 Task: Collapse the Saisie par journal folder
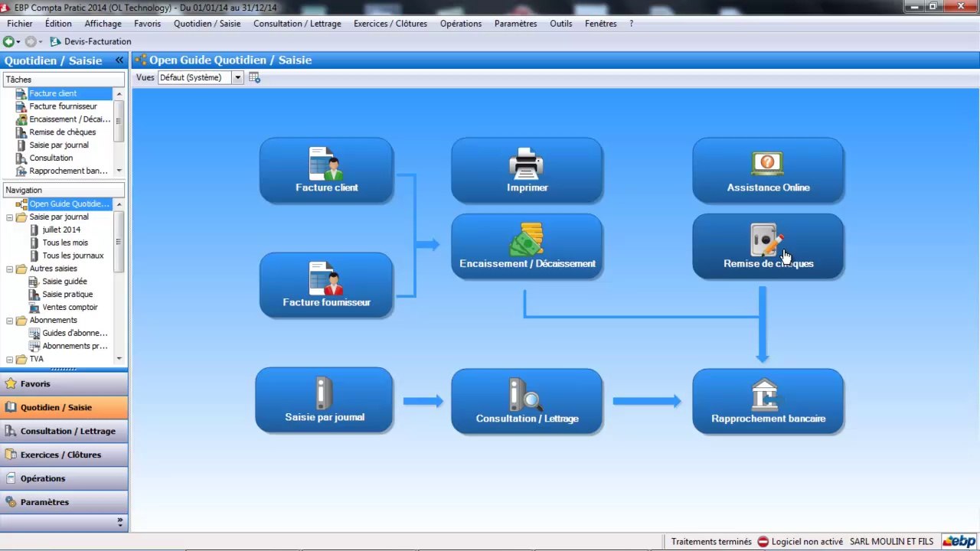tap(9, 217)
